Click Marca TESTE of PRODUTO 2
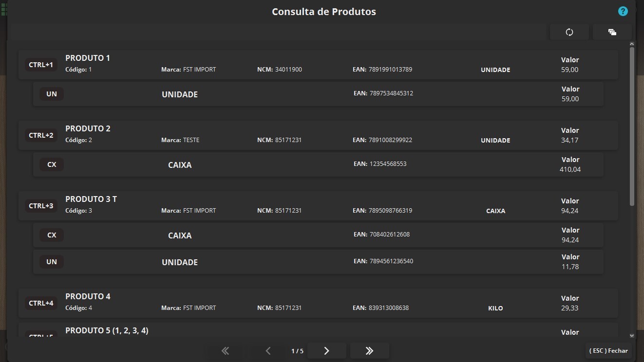 pyautogui.click(x=180, y=140)
